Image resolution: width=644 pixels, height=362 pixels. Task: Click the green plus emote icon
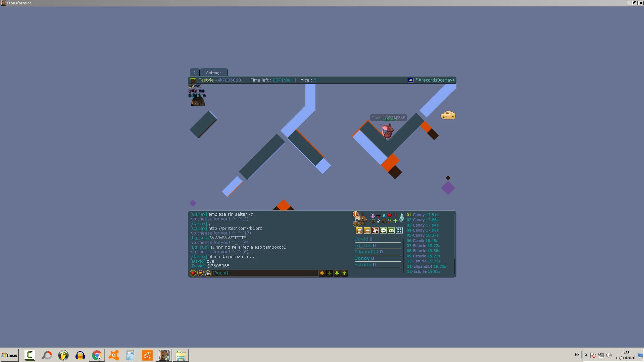point(395,221)
